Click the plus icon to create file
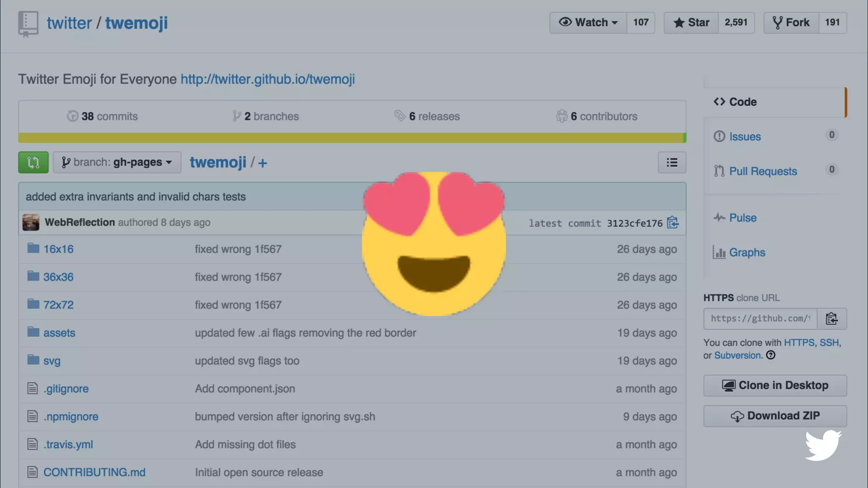868x488 pixels. click(x=262, y=163)
